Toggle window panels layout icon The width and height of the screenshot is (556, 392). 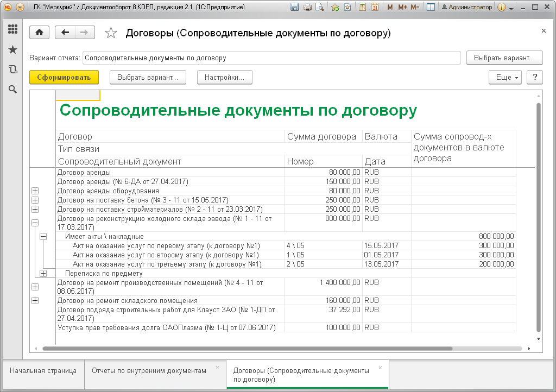pos(431,7)
